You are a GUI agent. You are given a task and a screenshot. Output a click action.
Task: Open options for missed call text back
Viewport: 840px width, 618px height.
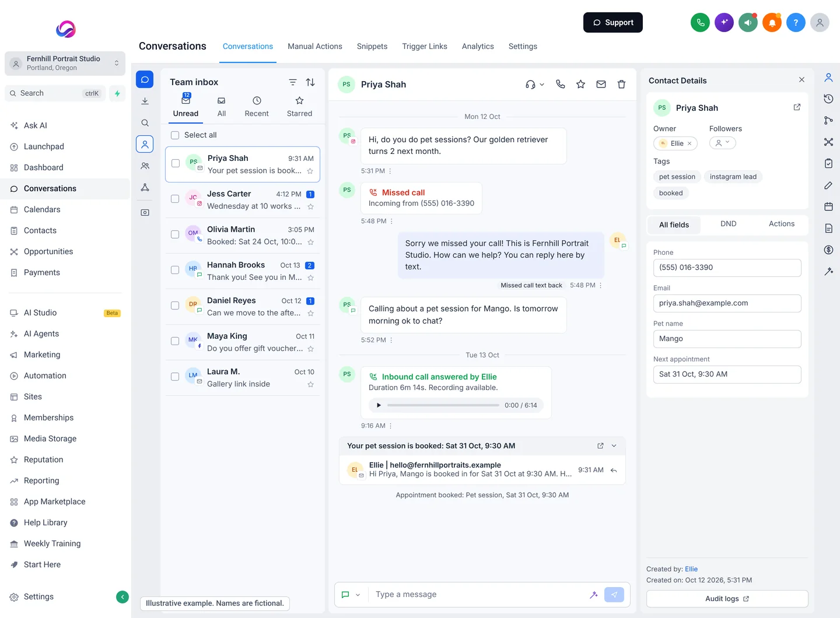point(600,286)
